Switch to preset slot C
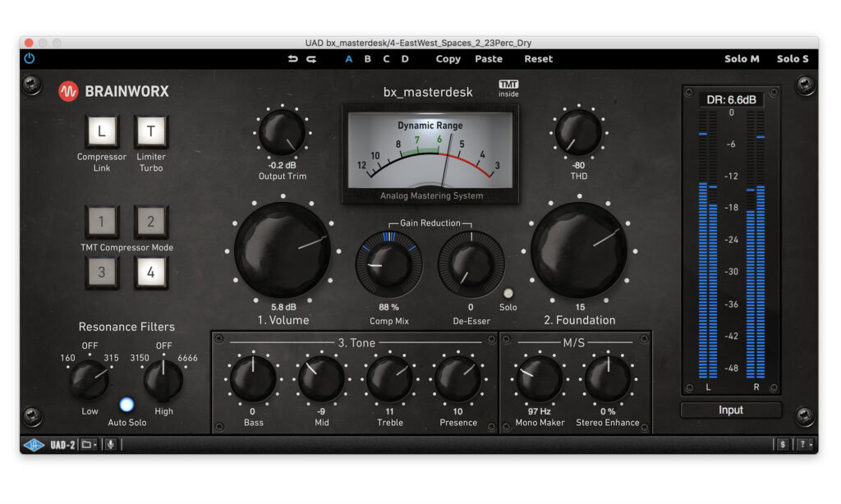Screen dimensions: 841x504 point(386,59)
